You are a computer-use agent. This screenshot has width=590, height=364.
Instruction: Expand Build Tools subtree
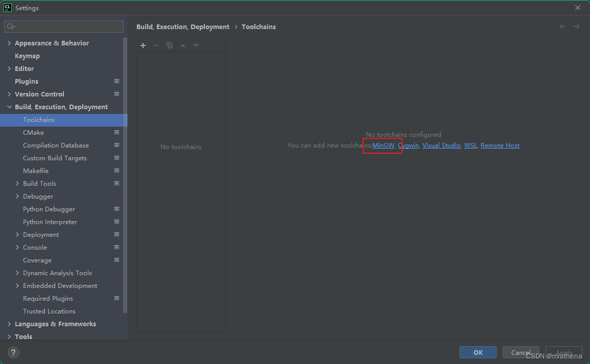click(x=17, y=184)
